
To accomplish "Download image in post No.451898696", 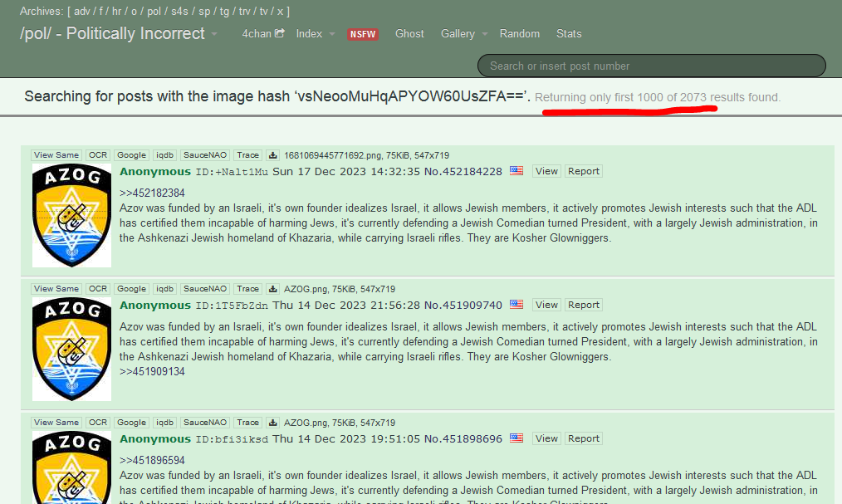I will (x=273, y=423).
